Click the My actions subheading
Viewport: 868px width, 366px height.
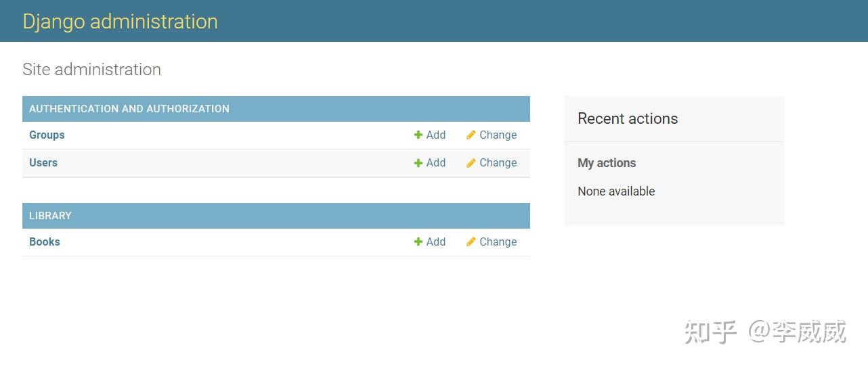607,163
